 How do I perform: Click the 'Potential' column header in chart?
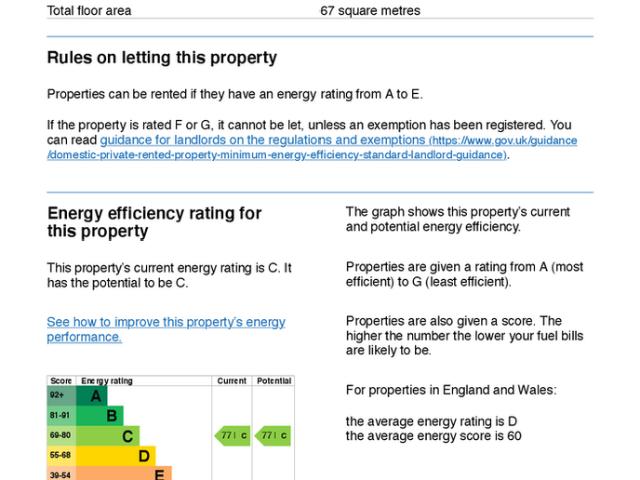pos(273,381)
